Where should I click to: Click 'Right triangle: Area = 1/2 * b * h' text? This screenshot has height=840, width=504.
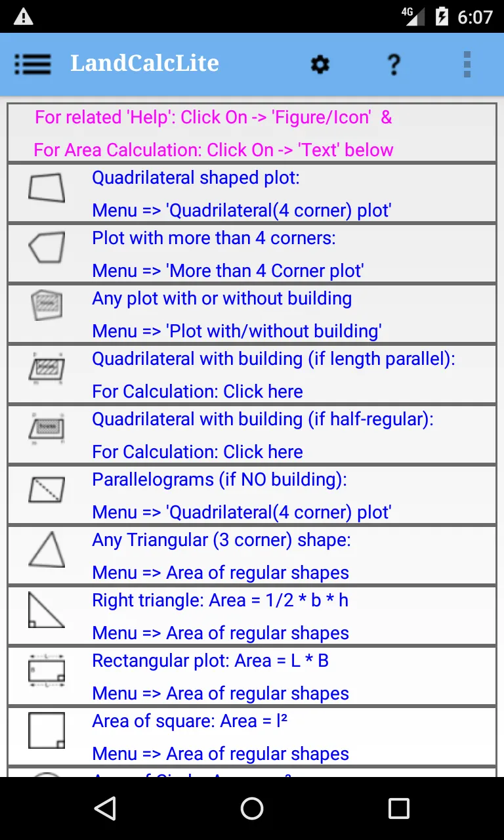pyautogui.click(x=220, y=600)
